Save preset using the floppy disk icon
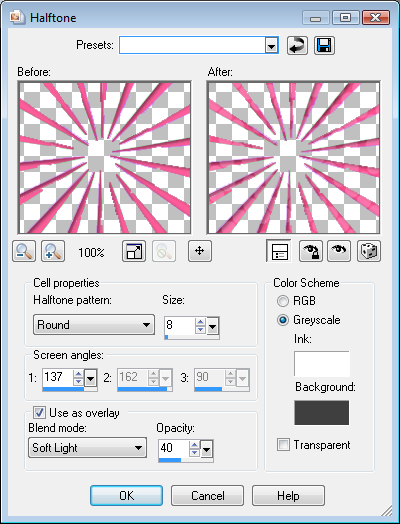400x524 pixels. tap(324, 45)
